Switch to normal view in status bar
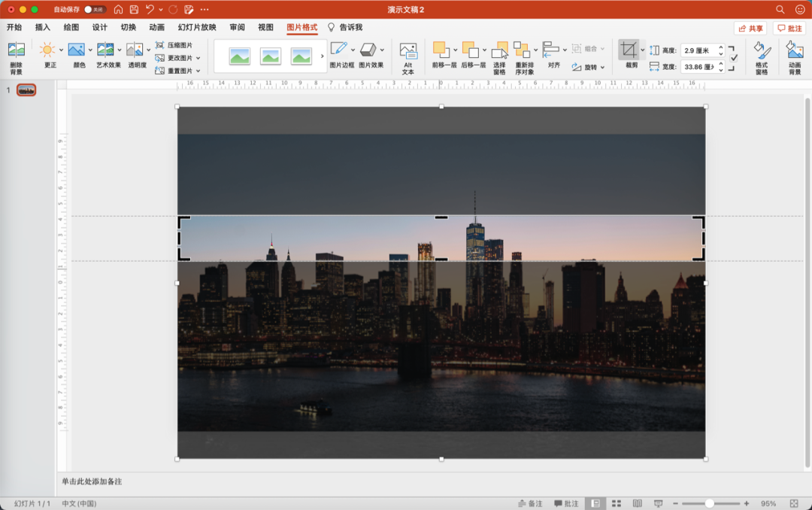812x510 pixels. click(x=596, y=503)
